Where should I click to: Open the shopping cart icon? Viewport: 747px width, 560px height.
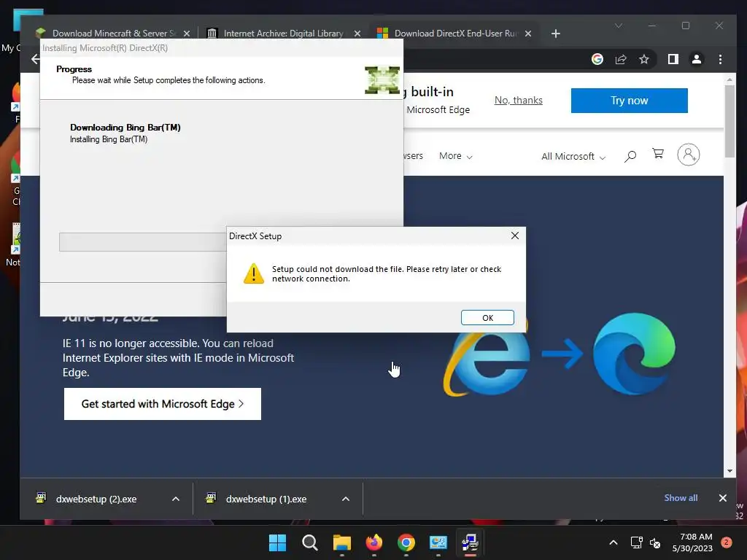pyautogui.click(x=658, y=153)
